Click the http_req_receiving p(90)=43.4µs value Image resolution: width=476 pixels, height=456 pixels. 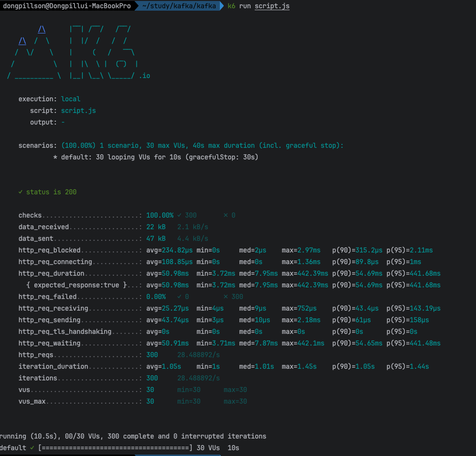tap(355, 308)
